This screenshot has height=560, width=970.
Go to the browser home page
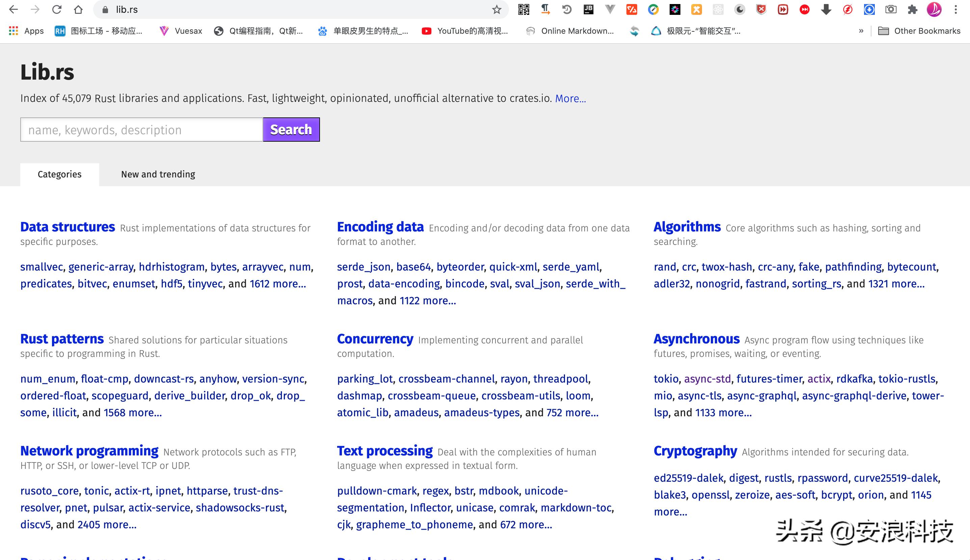(79, 10)
